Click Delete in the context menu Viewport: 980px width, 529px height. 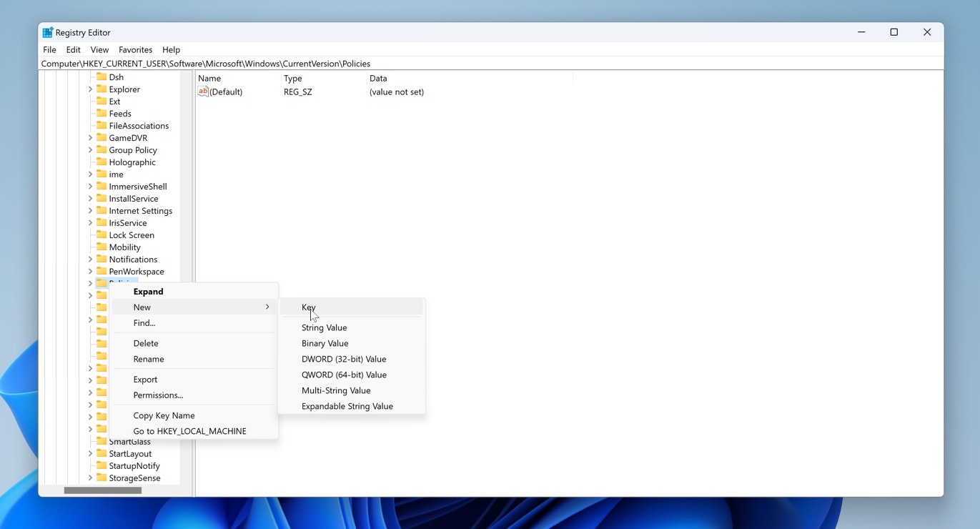point(194,343)
